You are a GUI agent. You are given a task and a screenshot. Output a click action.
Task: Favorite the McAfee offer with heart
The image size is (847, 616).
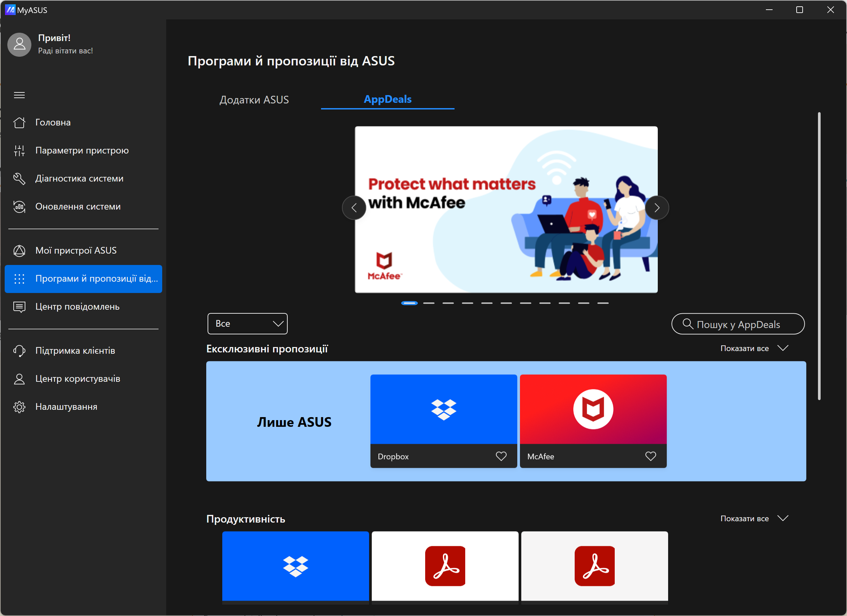tap(650, 456)
